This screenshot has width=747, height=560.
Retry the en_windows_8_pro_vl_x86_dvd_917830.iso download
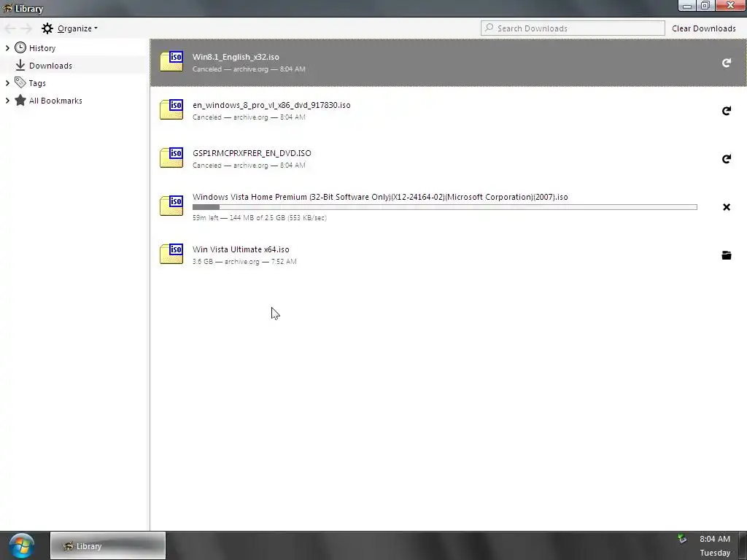point(726,111)
